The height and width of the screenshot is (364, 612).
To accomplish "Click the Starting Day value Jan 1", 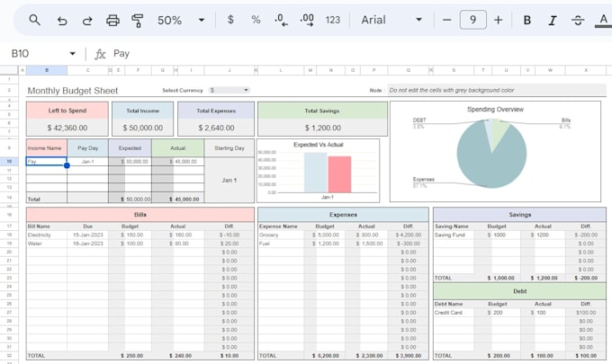I will click(x=229, y=180).
